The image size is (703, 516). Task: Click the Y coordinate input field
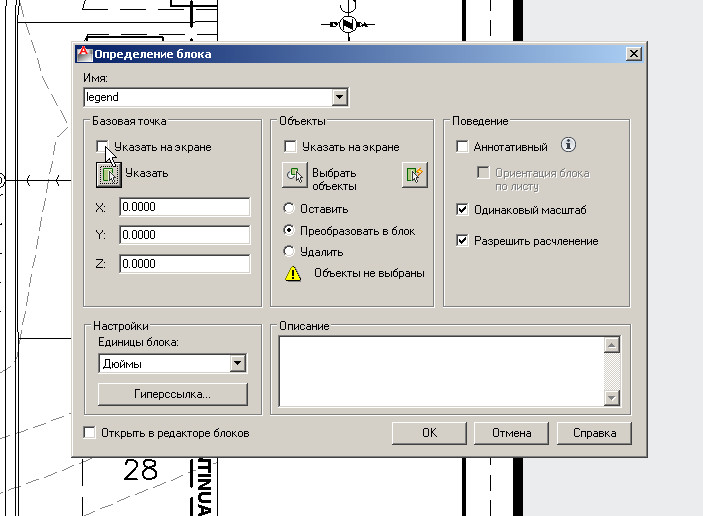click(185, 235)
